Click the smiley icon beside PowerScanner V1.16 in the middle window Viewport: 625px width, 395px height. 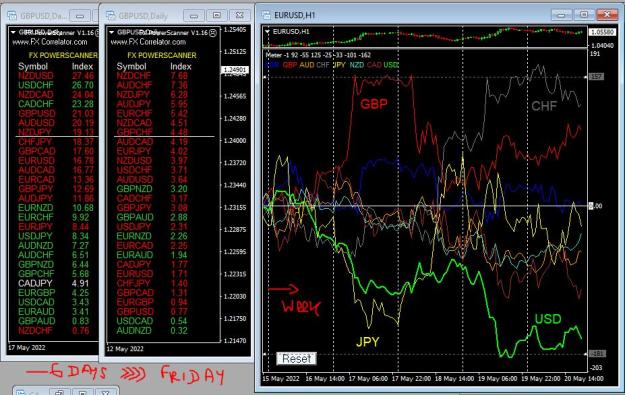[x=213, y=33]
